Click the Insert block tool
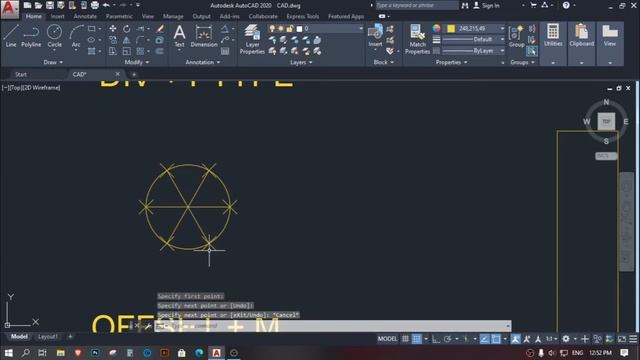This screenshot has height=360, width=640. 375,36
